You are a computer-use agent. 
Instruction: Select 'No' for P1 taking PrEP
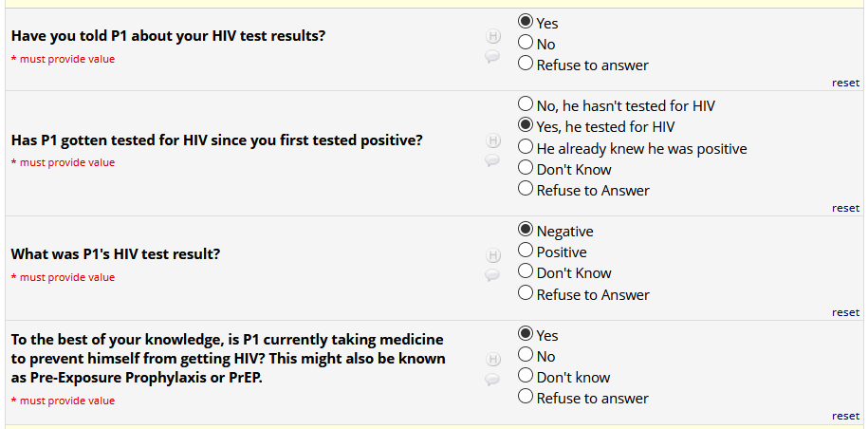point(526,356)
